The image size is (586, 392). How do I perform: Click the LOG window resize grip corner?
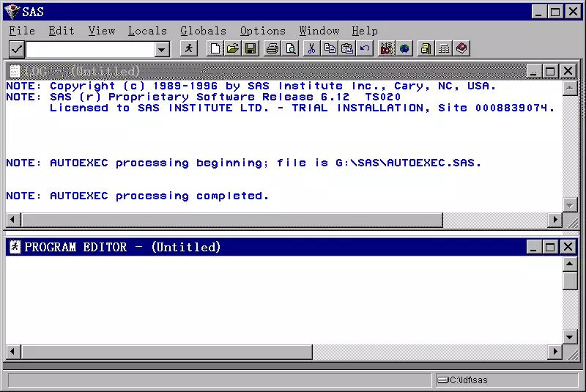[x=572, y=222]
